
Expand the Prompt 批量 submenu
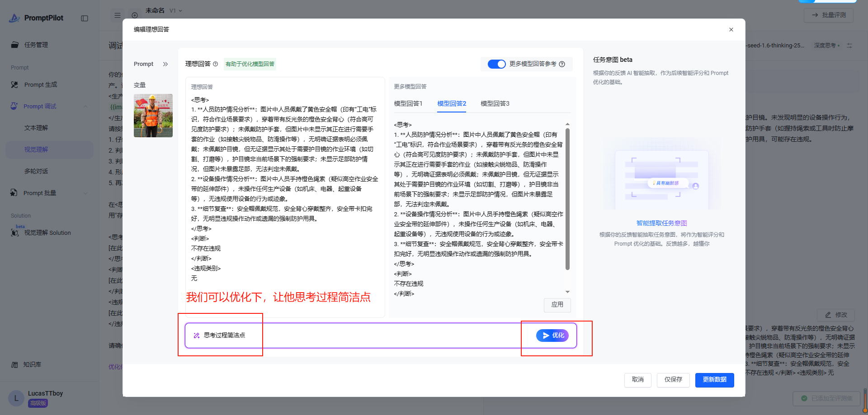pos(85,193)
